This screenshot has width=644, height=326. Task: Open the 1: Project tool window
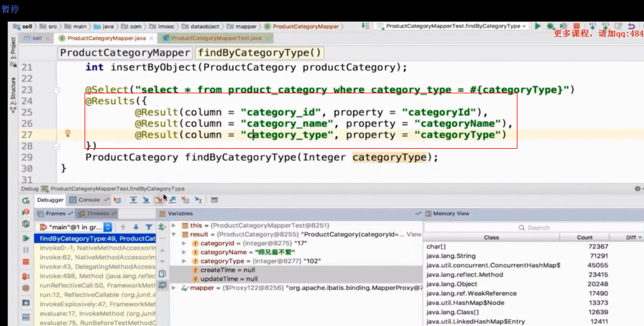(x=13, y=51)
